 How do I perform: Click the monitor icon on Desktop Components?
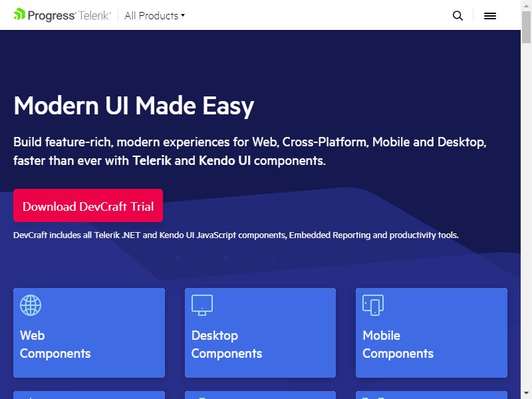[202, 305]
